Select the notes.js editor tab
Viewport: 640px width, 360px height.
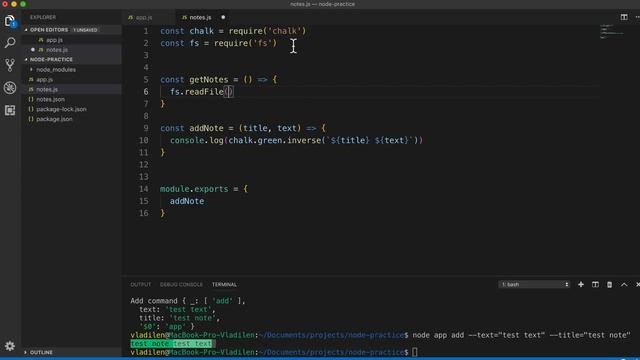(200, 18)
